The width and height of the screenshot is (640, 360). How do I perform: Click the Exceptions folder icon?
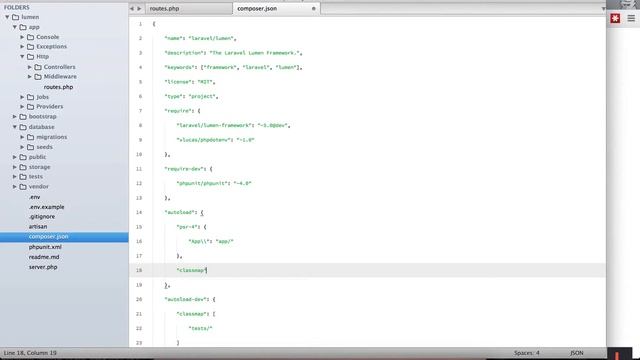pos(31,47)
